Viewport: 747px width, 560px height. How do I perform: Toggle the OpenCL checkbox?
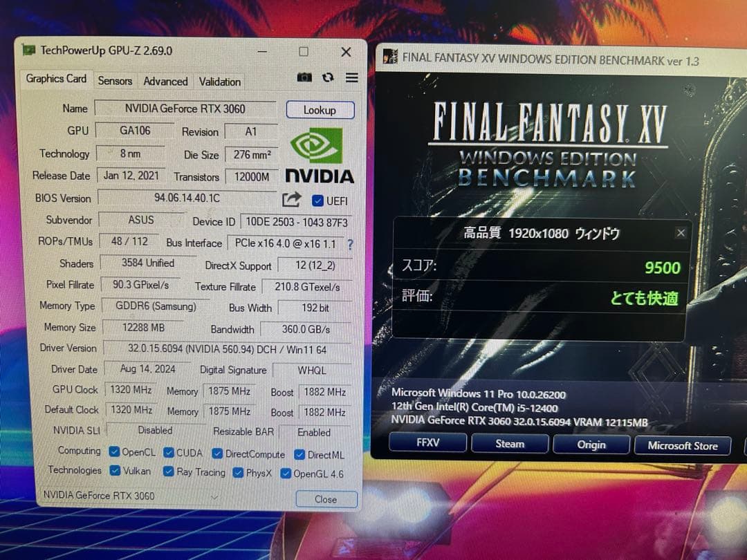[x=114, y=451]
